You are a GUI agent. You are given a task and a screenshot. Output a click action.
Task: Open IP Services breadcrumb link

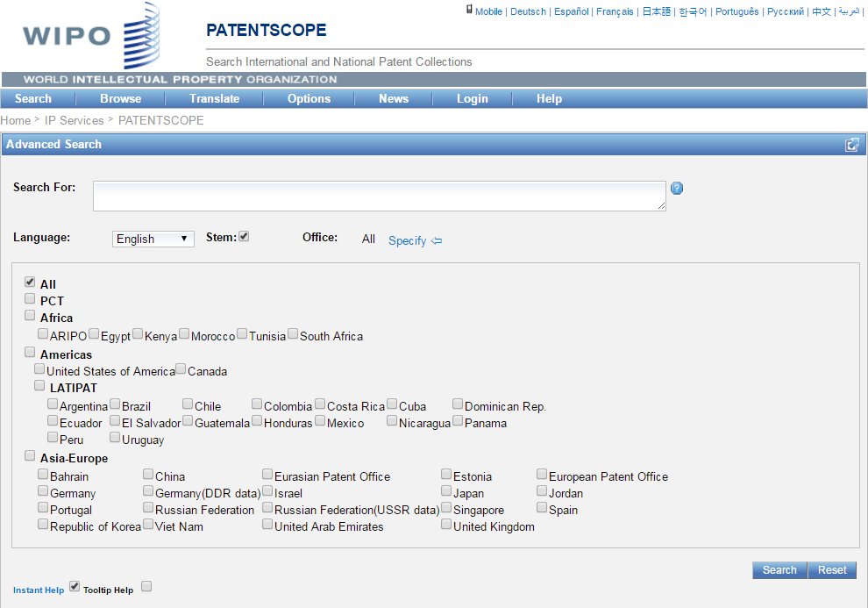pos(75,120)
